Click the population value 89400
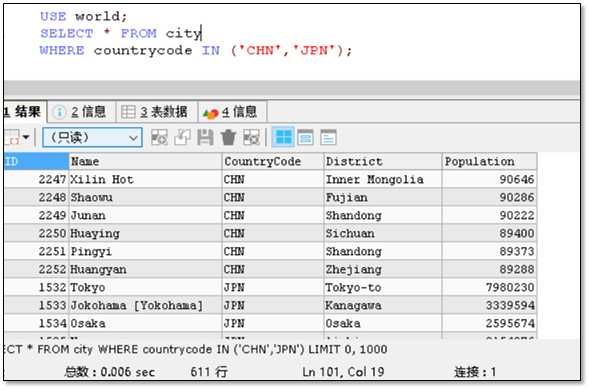The height and width of the screenshot is (390, 590). point(490,233)
